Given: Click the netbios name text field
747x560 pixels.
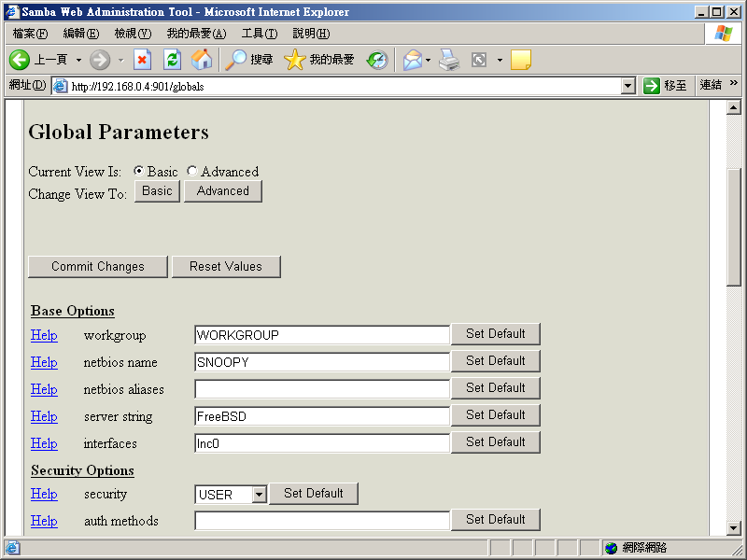Looking at the screenshot, I should click(322, 362).
